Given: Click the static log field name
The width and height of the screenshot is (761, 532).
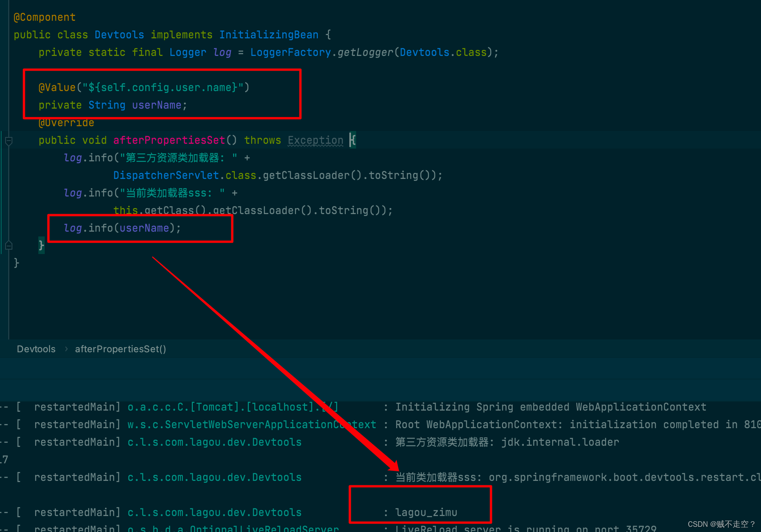Looking at the screenshot, I should coord(222,52).
